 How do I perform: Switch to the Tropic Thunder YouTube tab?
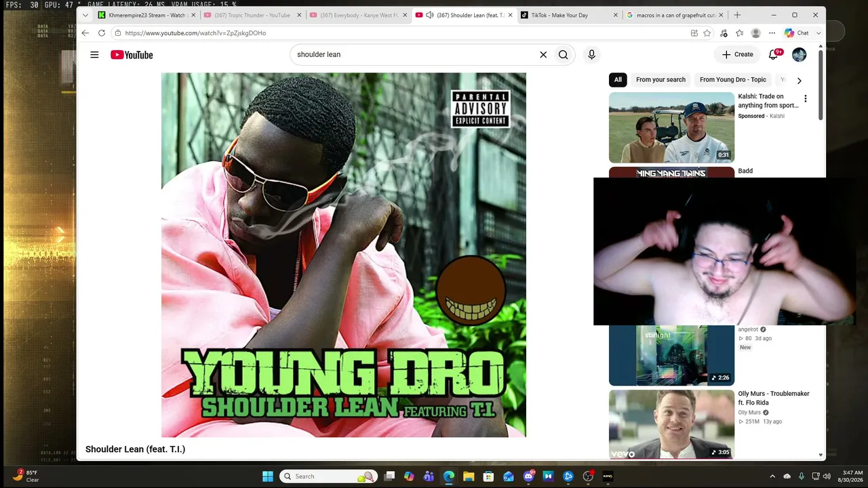(x=252, y=15)
